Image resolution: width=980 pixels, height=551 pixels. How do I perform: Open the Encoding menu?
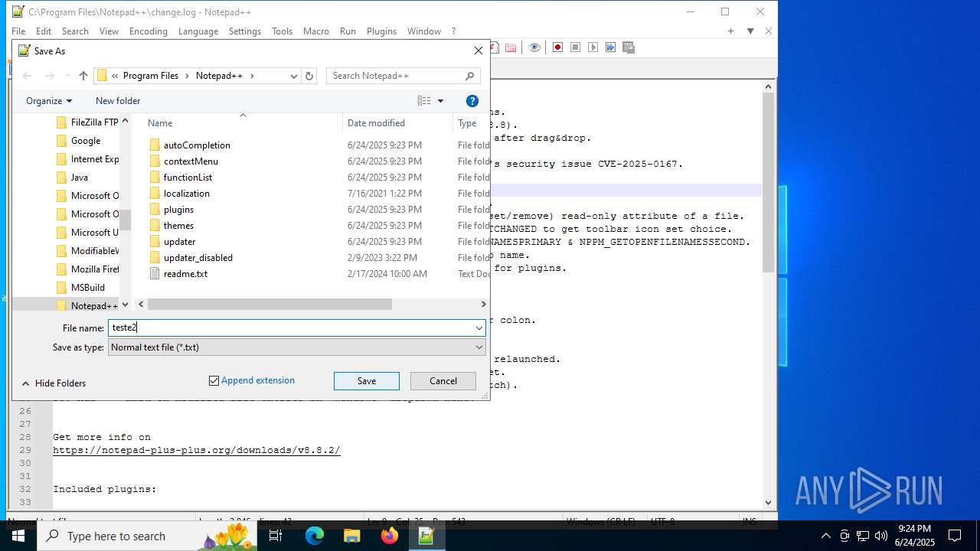click(x=148, y=31)
